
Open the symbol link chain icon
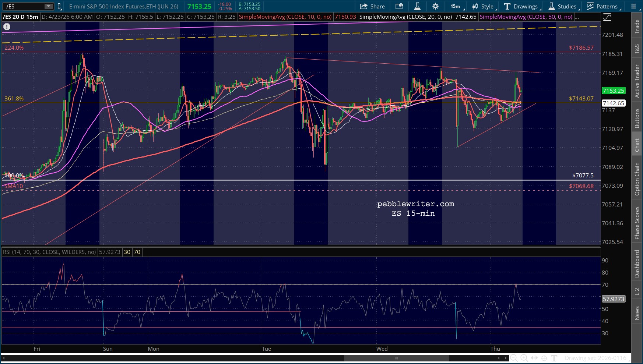(x=59, y=6)
